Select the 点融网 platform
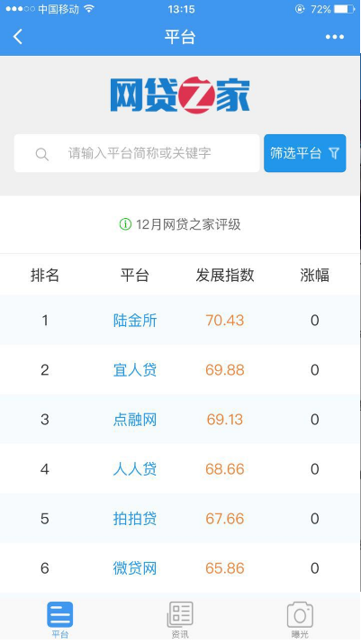The width and height of the screenshot is (361, 644). (x=135, y=420)
